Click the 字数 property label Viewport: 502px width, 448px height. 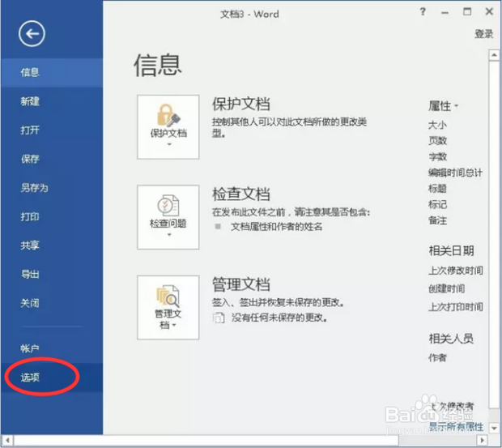click(x=437, y=156)
